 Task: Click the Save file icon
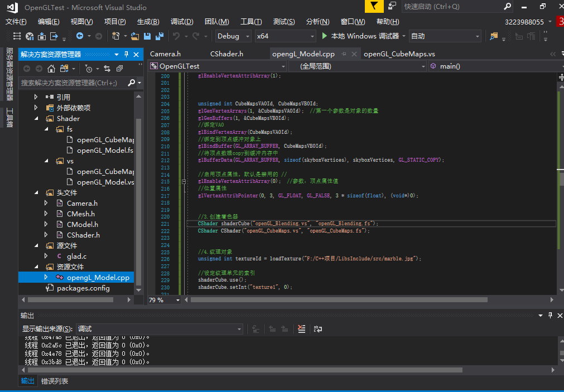[147, 36]
